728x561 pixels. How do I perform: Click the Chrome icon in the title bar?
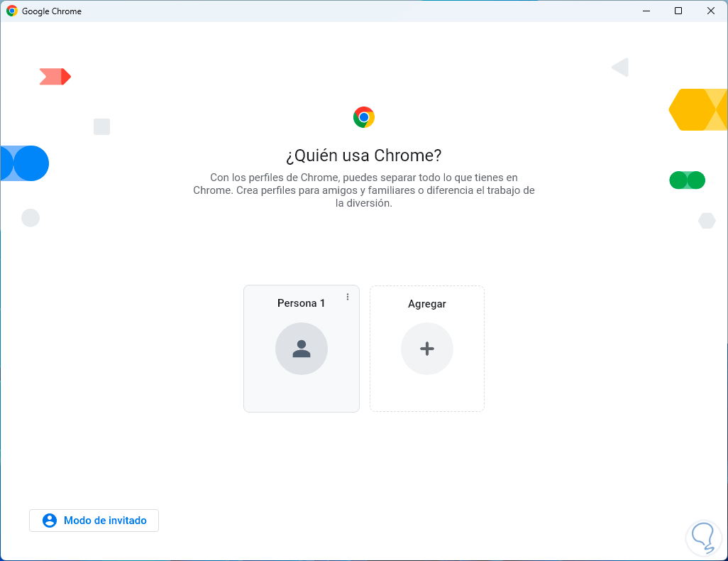[x=12, y=11]
